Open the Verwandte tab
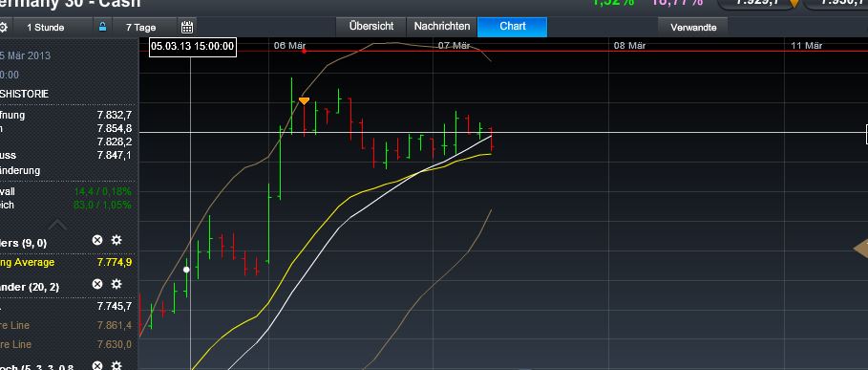This screenshot has width=868, height=370. [x=692, y=27]
